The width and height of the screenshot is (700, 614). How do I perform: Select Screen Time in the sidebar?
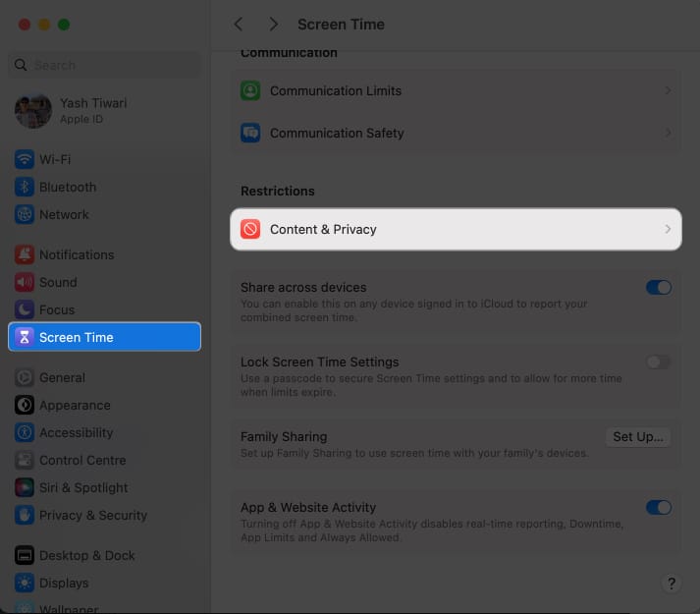tap(104, 337)
